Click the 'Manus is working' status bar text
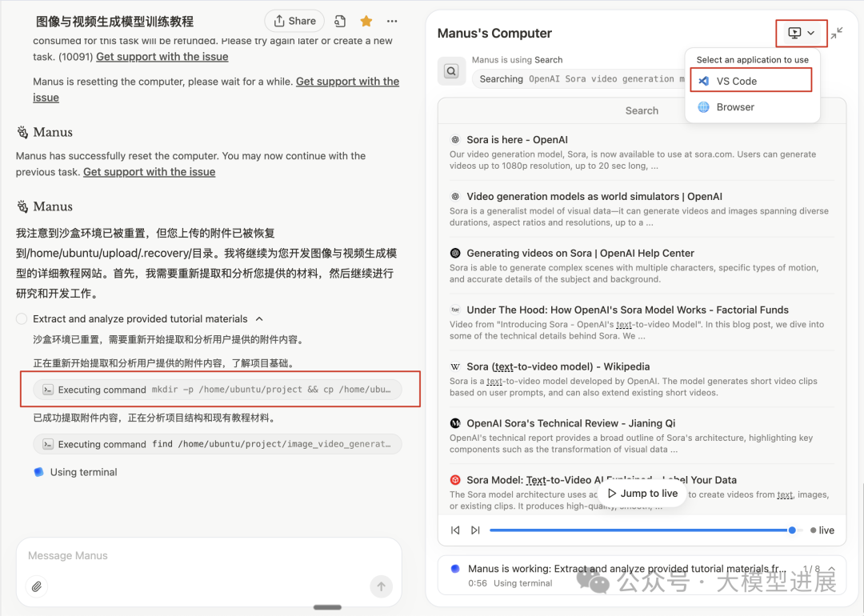 click(x=627, y=568)
